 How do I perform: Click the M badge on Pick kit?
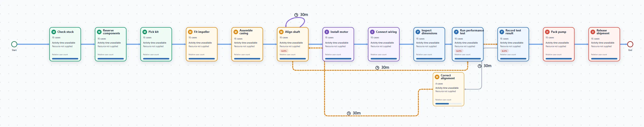click(145, 32)
